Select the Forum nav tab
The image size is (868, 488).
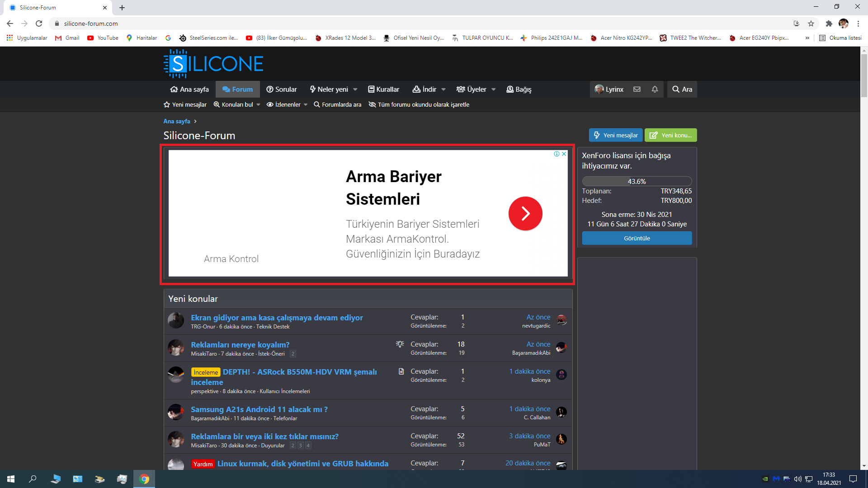pyautogui.click(x=238, y=89)
